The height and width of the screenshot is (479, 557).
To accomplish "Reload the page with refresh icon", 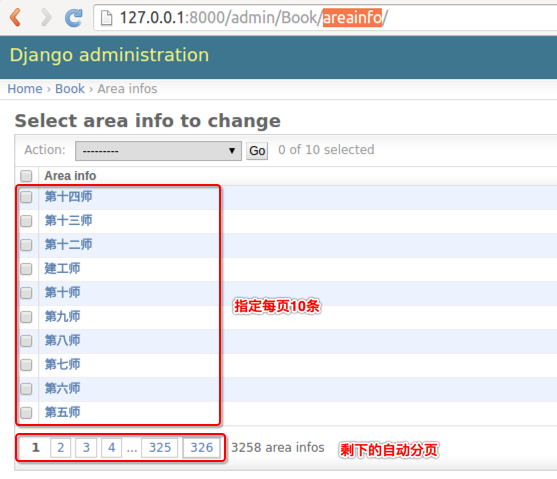I will pos(74,18).
